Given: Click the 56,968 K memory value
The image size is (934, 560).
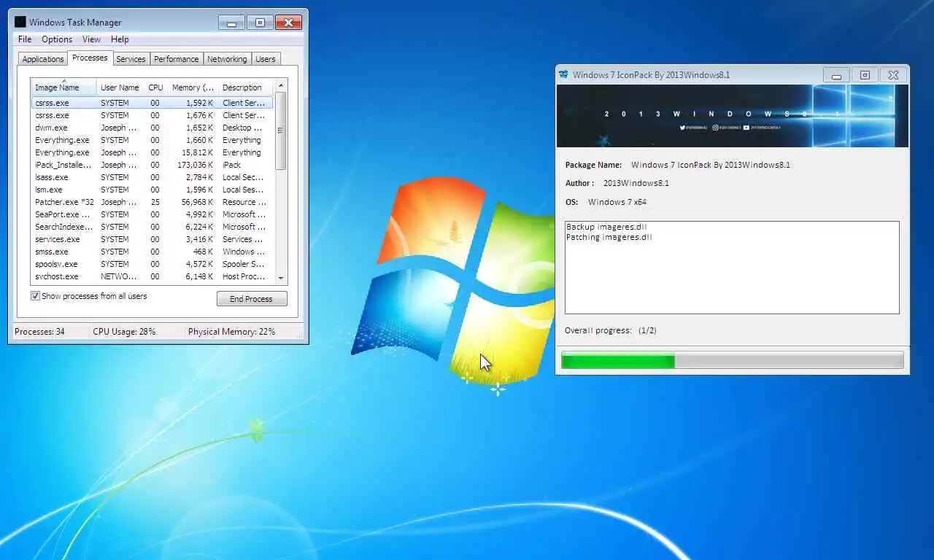Looking at the screenshot, I should click(197, 202).
